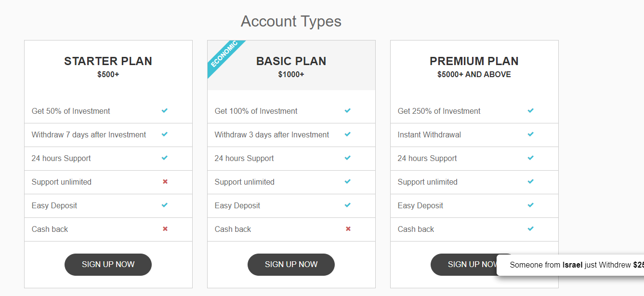The image size is (644, 296).
Task: Select the Premium Plan heading
Action: (x=474, y=61)
